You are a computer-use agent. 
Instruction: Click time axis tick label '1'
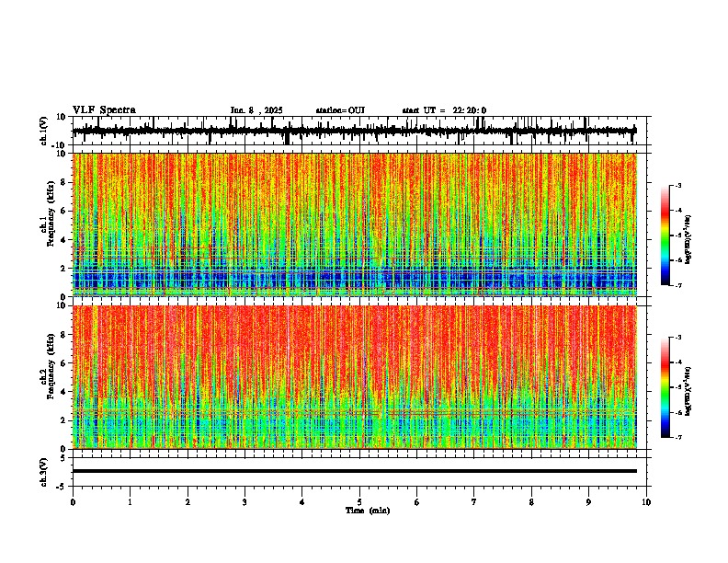pos(130,502)
